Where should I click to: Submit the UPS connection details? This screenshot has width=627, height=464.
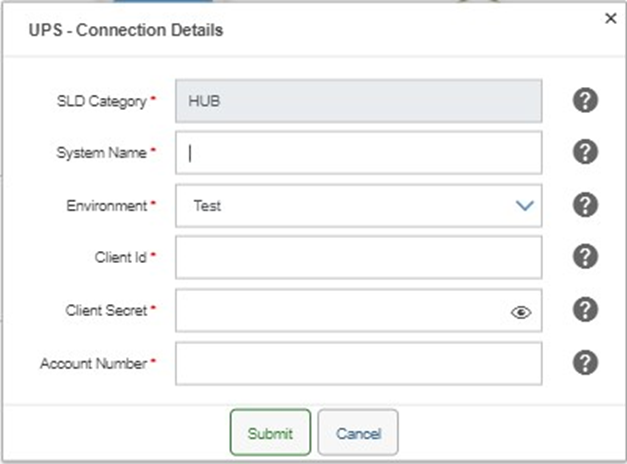[x=270, y=433]
